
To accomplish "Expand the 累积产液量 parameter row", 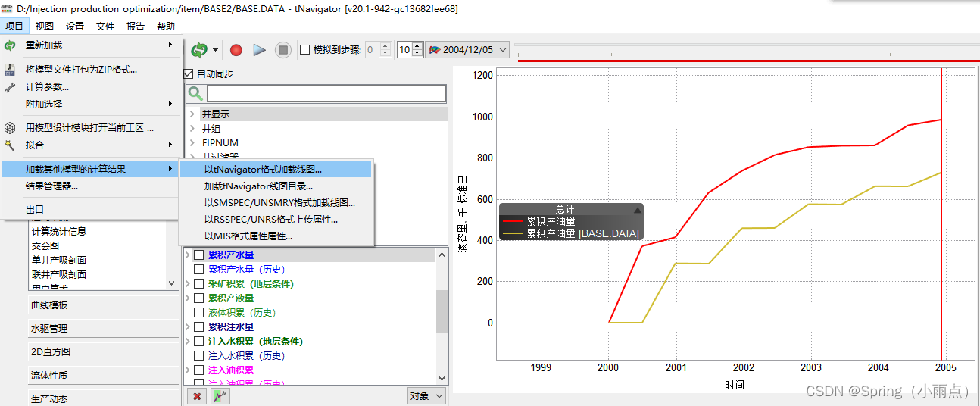I will point(189,298).
